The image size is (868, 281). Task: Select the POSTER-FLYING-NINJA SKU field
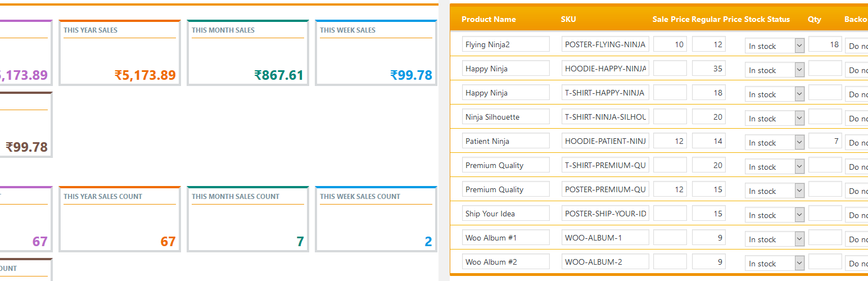[x=605, y=44]
